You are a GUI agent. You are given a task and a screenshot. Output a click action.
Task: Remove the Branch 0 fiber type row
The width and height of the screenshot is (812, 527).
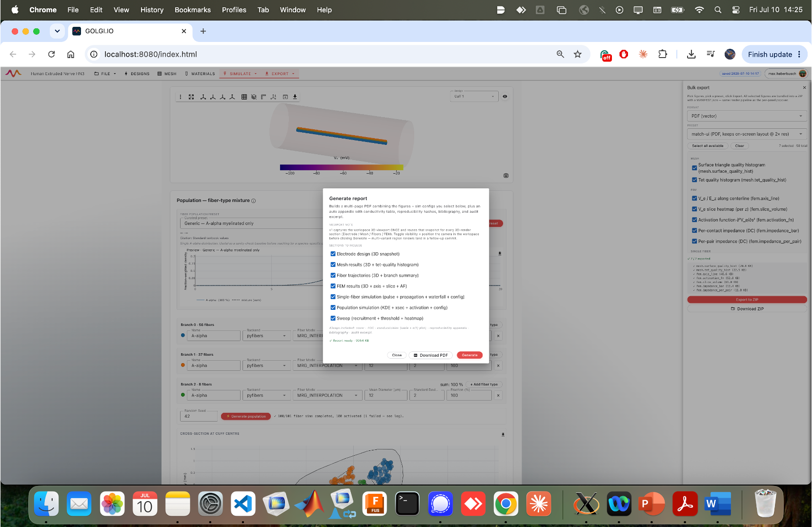click(498, 336)
